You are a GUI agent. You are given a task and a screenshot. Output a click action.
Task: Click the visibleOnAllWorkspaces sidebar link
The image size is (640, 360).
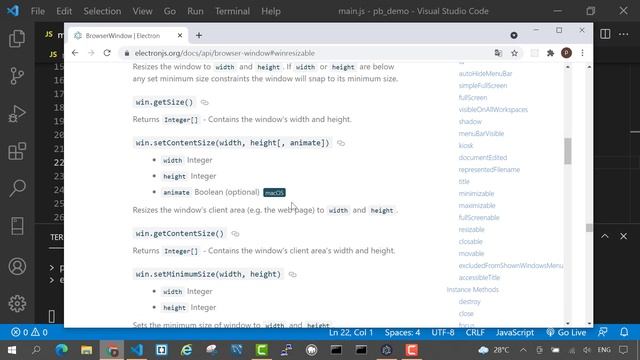point(493,110)
